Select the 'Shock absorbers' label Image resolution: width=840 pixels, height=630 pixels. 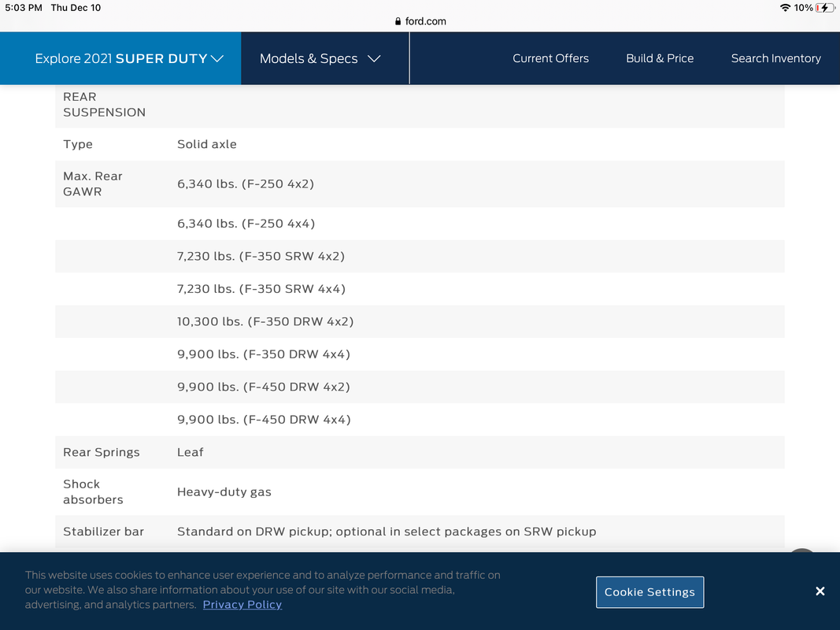(93, 491)
